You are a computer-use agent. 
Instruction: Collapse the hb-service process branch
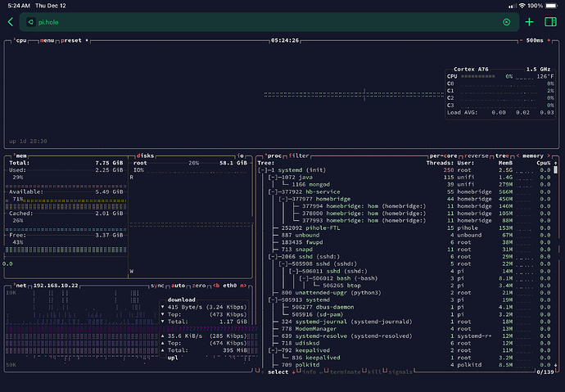pos(272,192)
